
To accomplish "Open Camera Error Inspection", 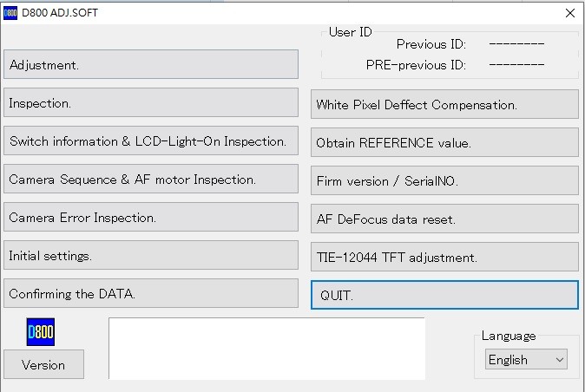I will point(151,217).
